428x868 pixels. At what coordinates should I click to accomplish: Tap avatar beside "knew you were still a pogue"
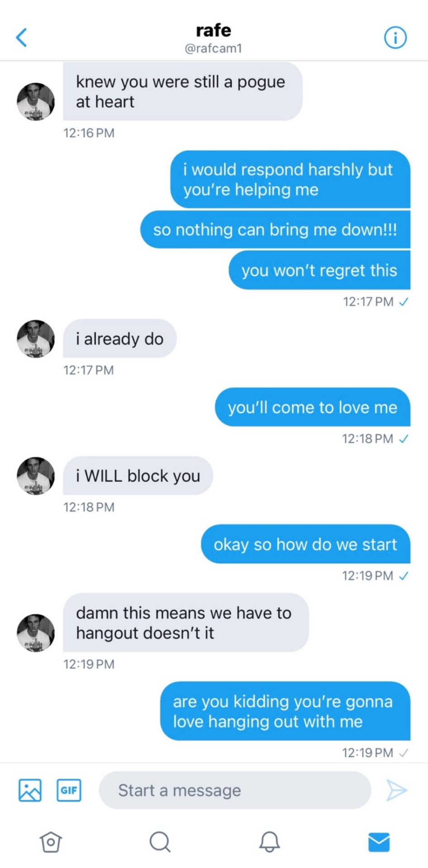pos(36,102)
